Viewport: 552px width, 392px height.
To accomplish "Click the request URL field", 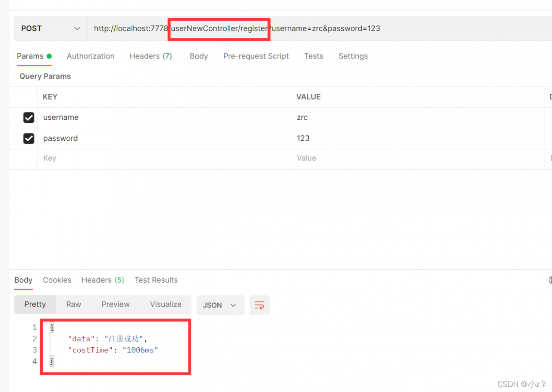I will [320, 28].
